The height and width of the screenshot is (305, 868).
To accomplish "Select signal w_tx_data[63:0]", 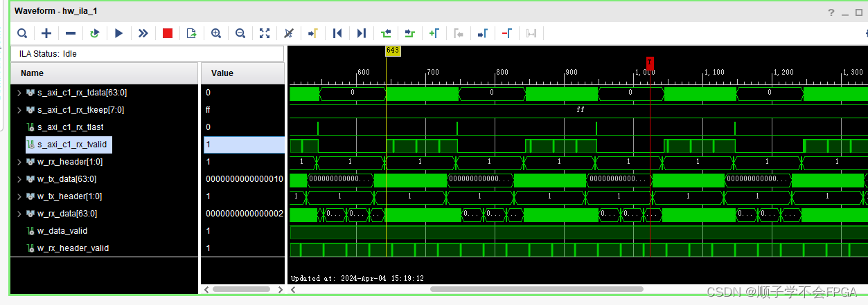I will click(67, 178).
